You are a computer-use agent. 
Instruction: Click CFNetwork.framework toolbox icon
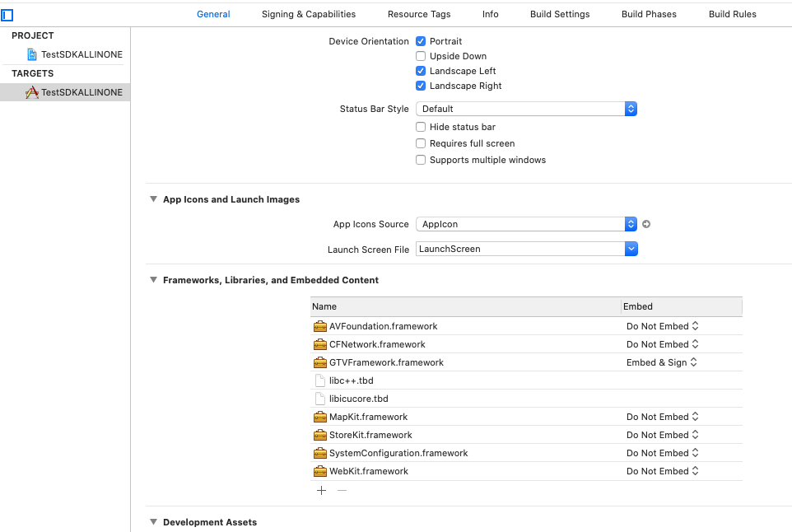(x=319, y=344)
